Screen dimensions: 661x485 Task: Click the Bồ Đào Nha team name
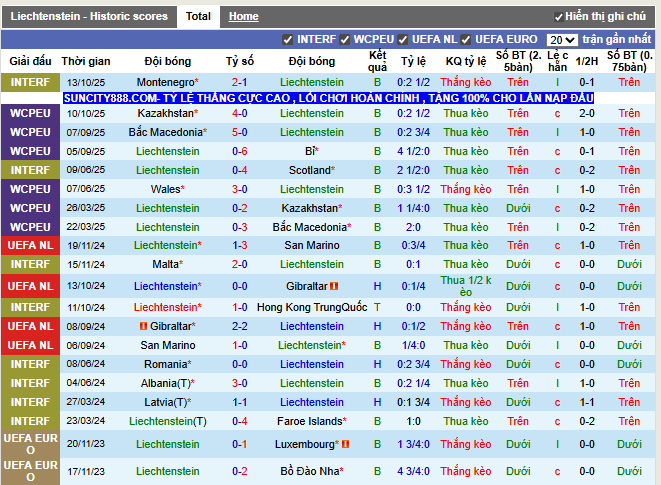coord(310,472)
